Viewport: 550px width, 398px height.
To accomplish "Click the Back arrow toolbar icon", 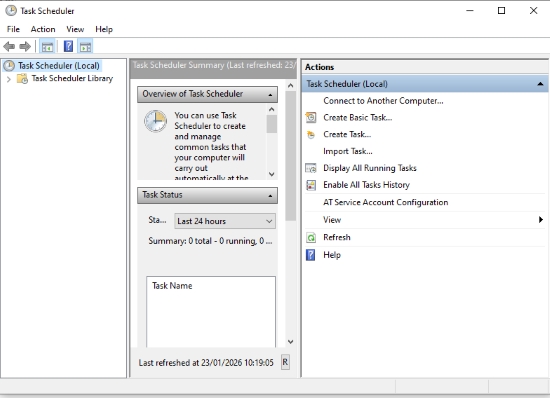I will 9,46.
